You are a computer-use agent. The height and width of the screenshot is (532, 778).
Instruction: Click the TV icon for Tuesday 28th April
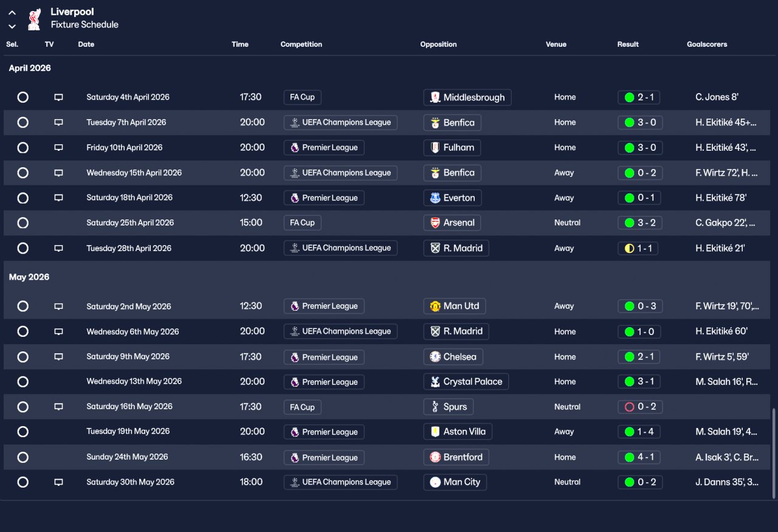click(58, 248)
